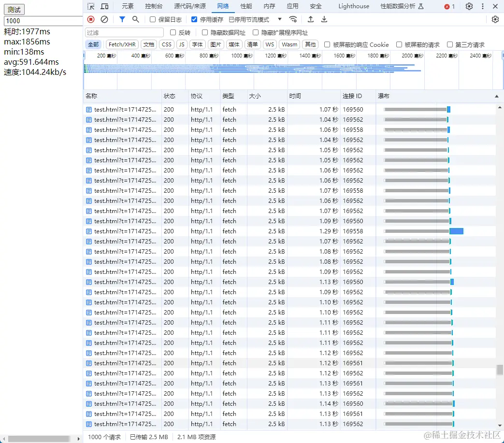Open the 性能 tab
Viewport: 504px width, 443px height.
[x=246, y=6]
